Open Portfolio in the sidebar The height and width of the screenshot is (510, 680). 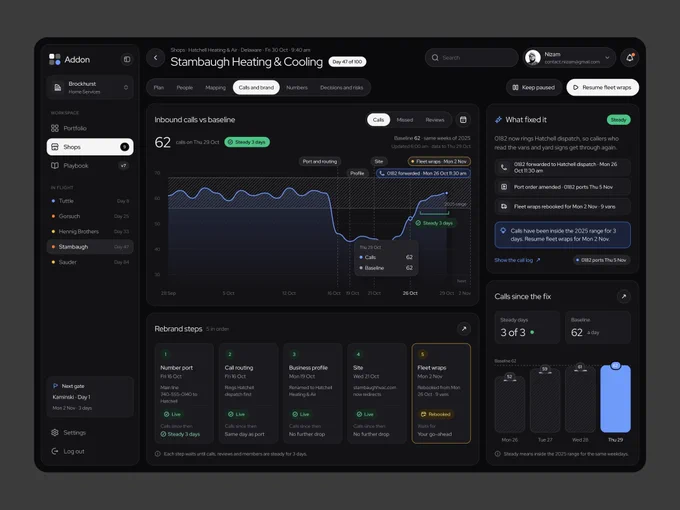(x=90, y=128)
